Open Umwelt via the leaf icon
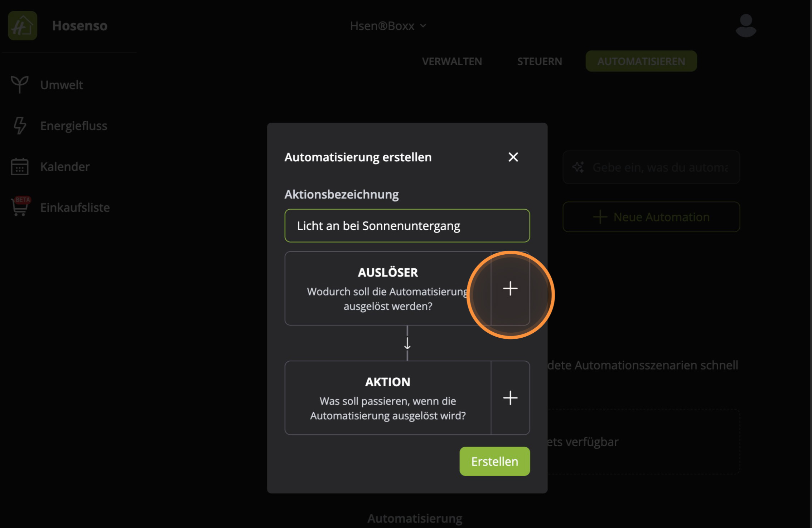 pyautogui.click(x=19, y=85)
